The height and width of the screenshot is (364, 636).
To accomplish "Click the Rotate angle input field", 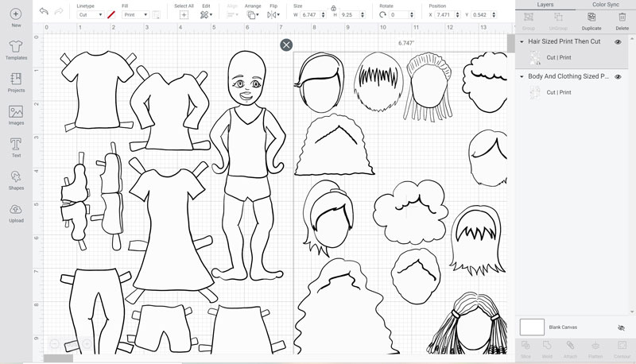I will [398, 14].
